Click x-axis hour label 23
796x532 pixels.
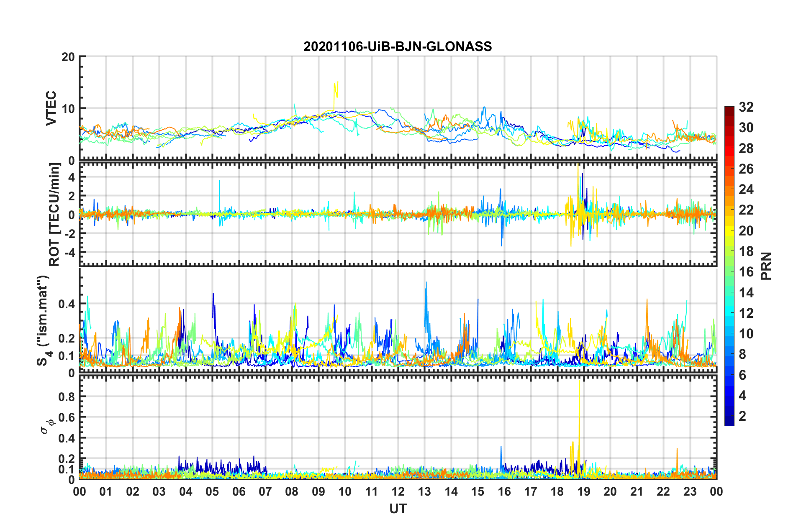(690, 491)
